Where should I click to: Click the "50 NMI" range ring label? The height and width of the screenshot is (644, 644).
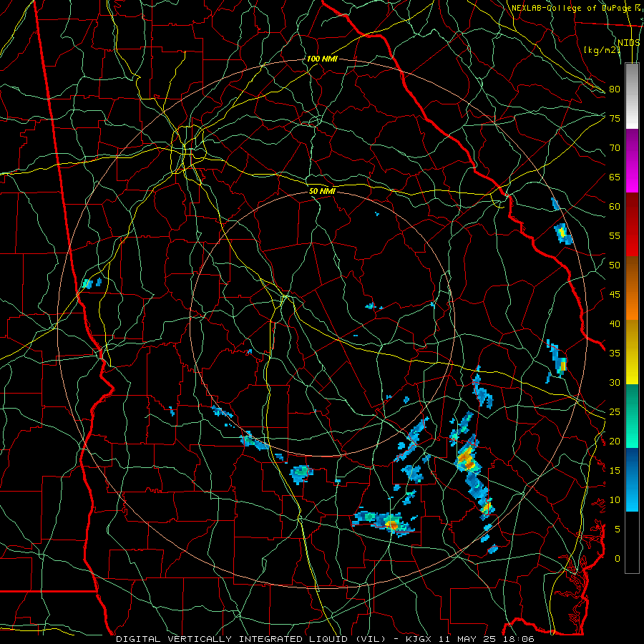[x=322, y=191]
